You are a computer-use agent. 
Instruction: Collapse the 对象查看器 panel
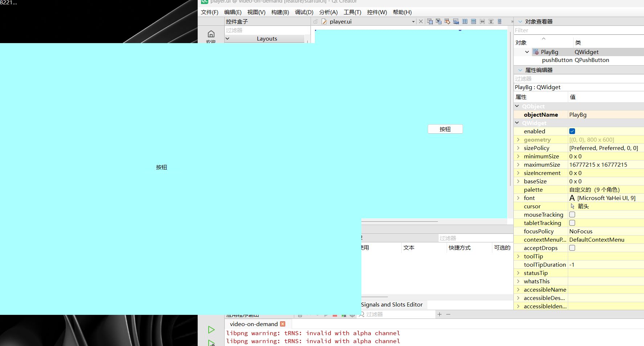(x=520, y=22)
